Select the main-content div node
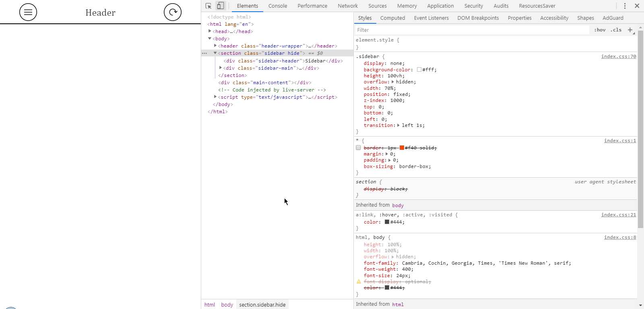This screenshot has height=309, width=644. [265, 83]
